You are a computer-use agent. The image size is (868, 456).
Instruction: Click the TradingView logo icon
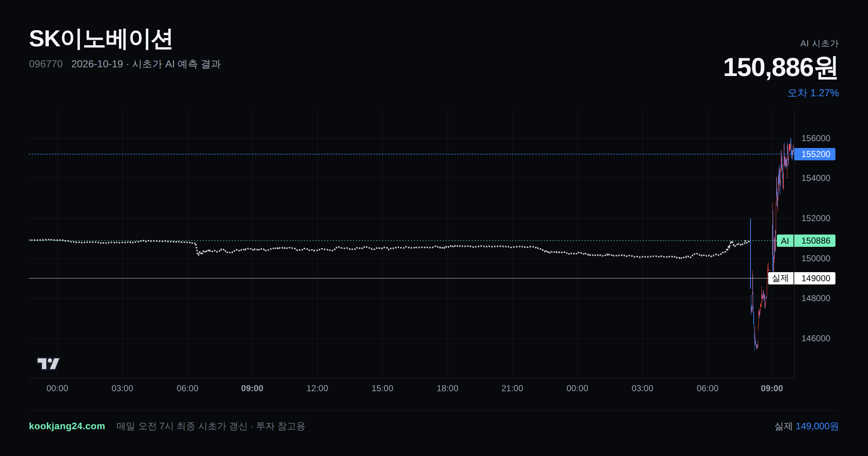48,363
